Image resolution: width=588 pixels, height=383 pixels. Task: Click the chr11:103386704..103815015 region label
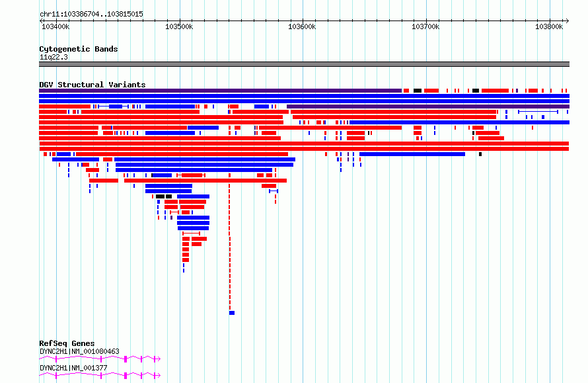91,15
